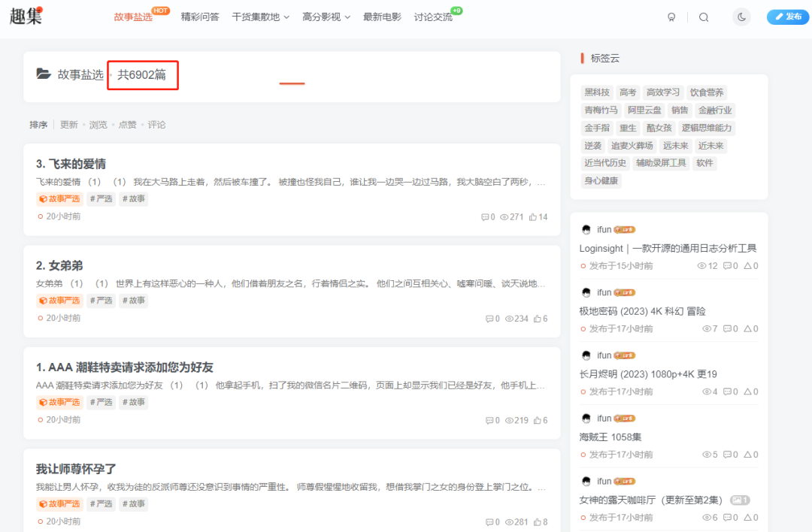Like 女弟弟 with the thumbs-up icon

536,318
